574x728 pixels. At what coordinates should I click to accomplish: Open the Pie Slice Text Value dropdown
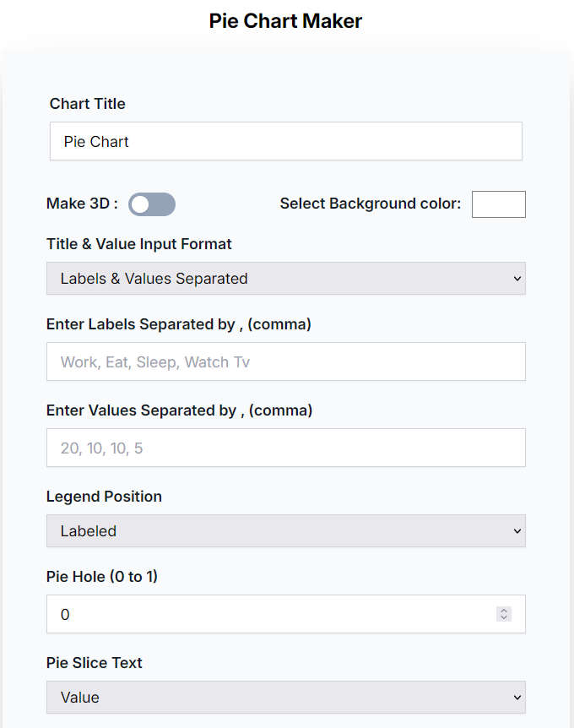point(286,697)
